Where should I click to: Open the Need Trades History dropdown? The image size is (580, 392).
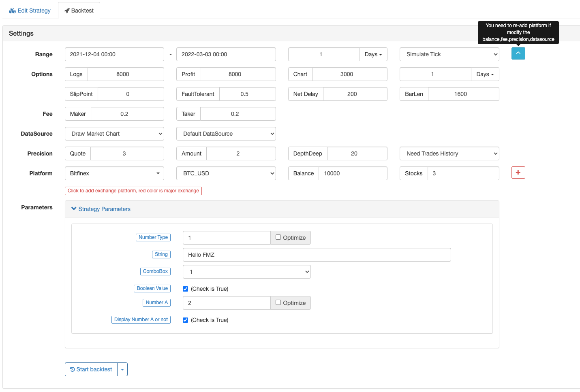[449, 153]
